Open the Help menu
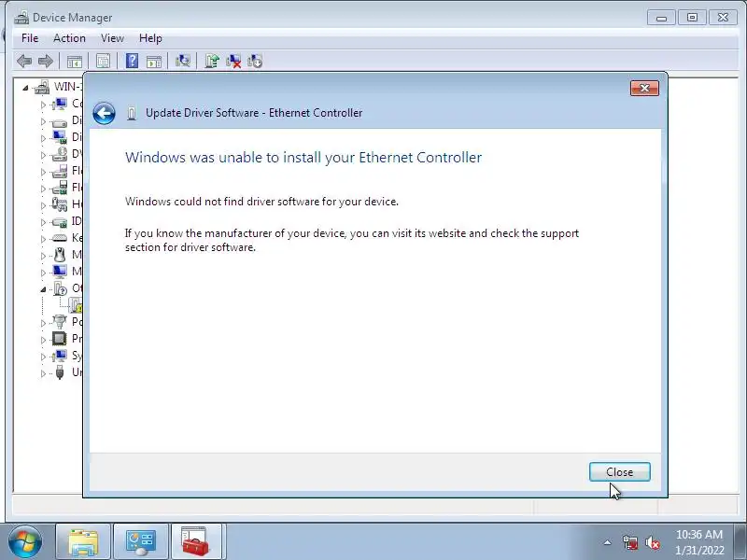 point(150,38)
